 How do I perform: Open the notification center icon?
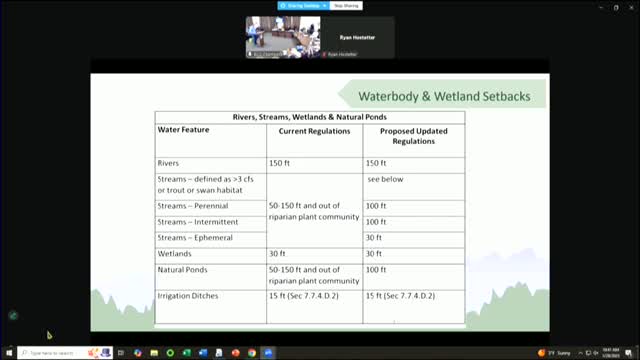tap(629, 353)
